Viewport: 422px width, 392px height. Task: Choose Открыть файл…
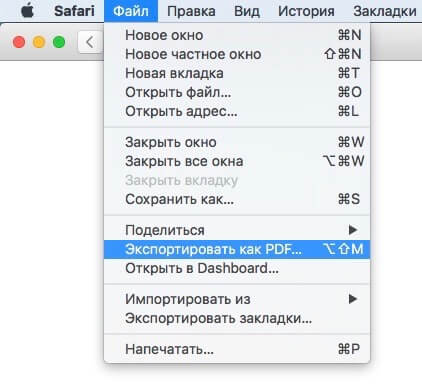click(237, 92)
